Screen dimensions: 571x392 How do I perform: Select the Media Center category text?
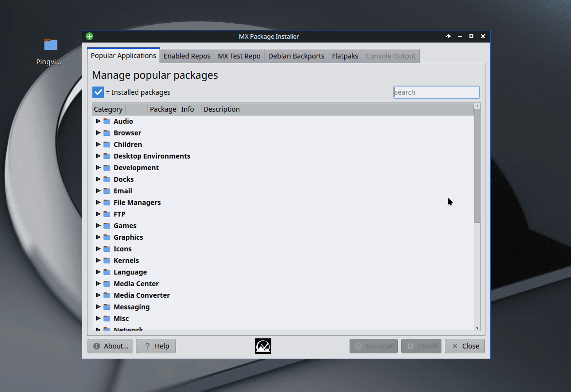pyautogui.click(x=136, y=284)
